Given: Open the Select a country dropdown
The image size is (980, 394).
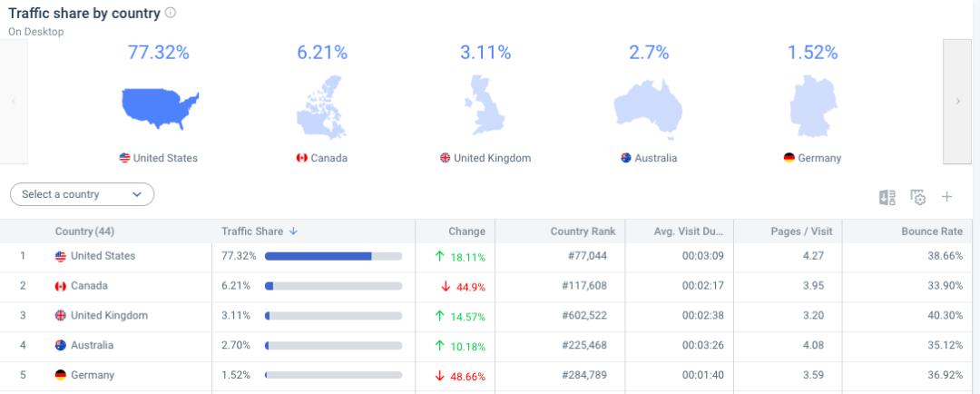Looking at the screenshot, I should click(x=82, y=194).
